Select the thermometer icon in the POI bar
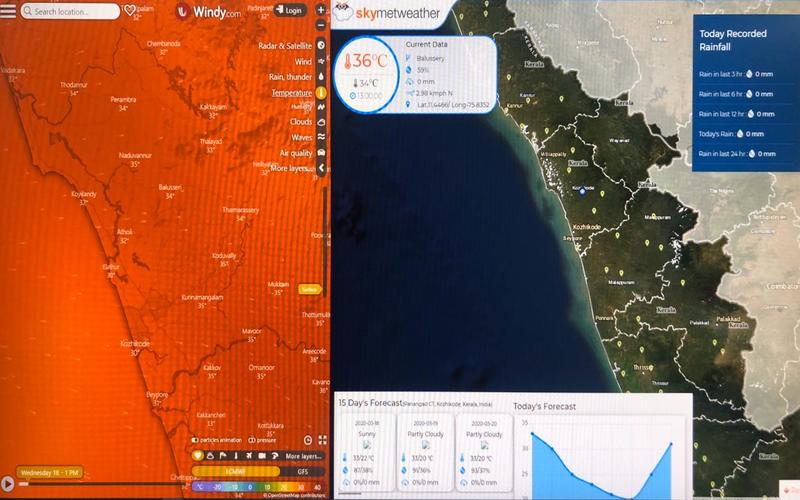This screenshot has height=500, width=800. click(236, 456)
